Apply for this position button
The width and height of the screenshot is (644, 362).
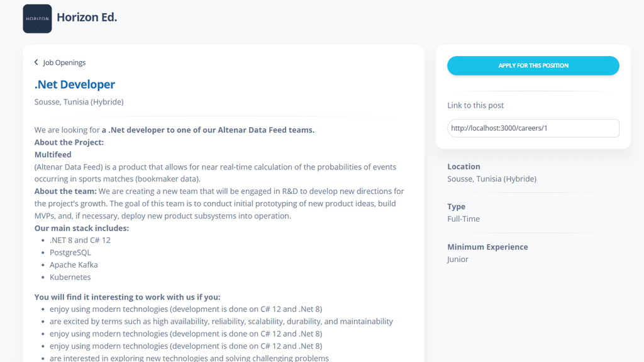[x=533, y=66]
